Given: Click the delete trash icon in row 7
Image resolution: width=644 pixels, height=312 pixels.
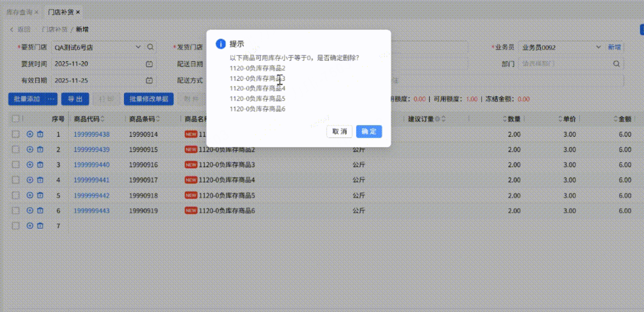Looking at the screenshot, I should pyautogui.click(x=40, y=226).
